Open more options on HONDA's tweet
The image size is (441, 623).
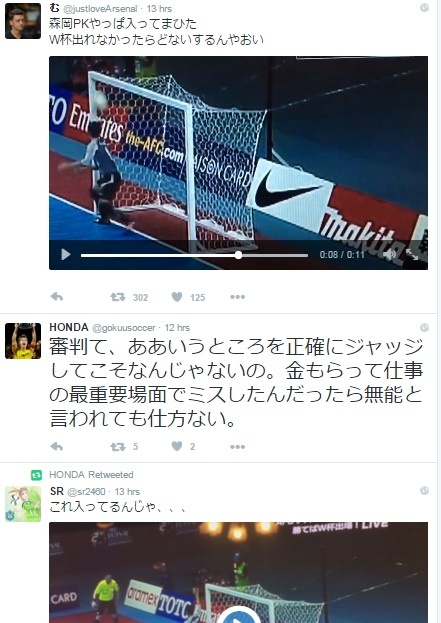[x=237, y=447]
